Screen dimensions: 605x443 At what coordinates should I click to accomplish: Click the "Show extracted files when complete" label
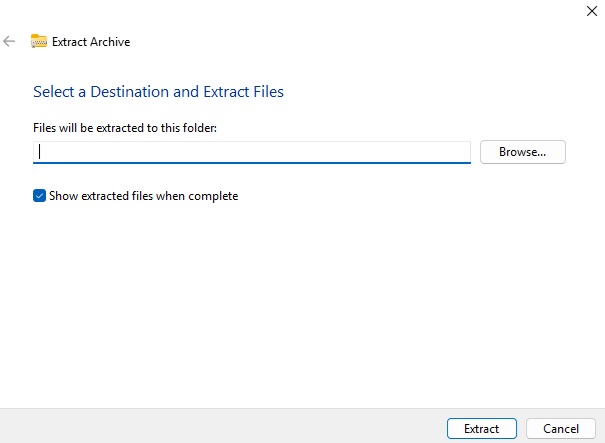(143, 196)
